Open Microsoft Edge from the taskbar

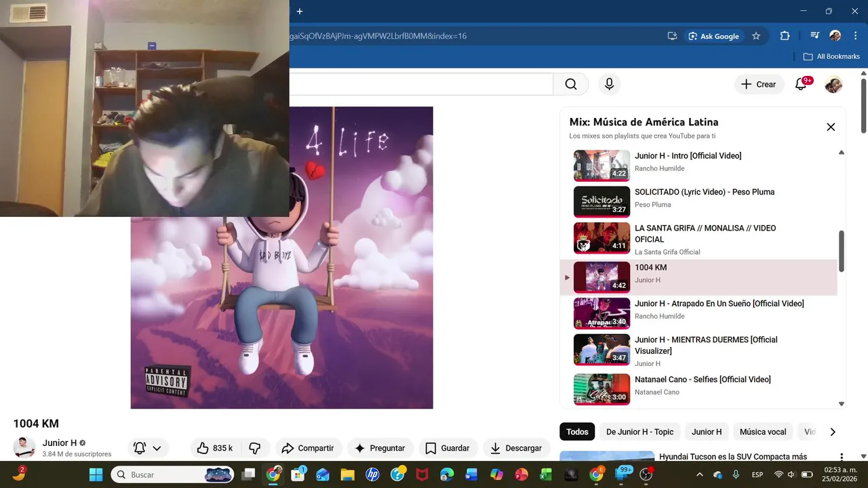coord(447,474)
